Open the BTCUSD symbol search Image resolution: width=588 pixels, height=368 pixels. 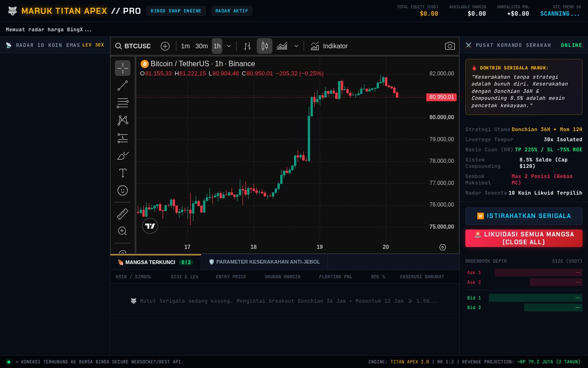click(x=133, y=46)
